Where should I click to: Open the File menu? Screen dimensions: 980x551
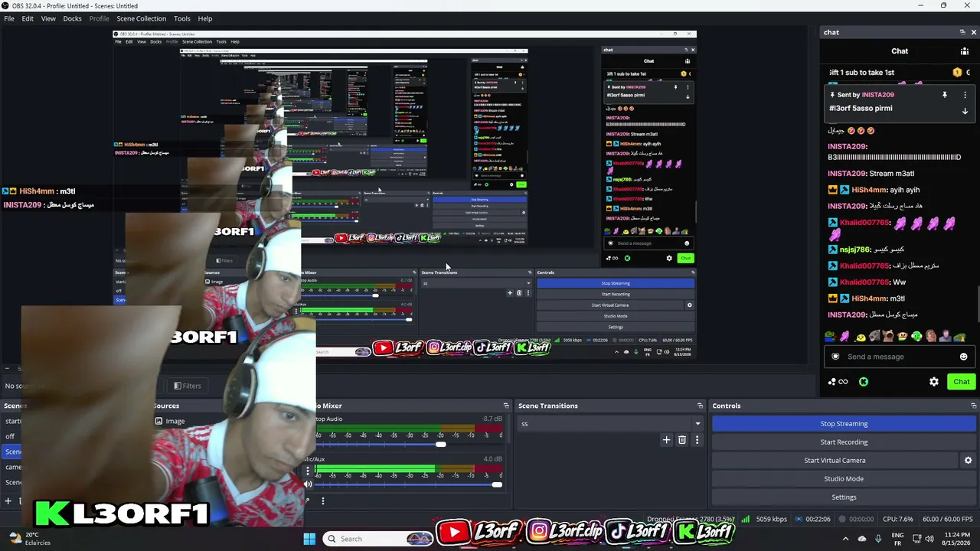click(x=9, y=18)
